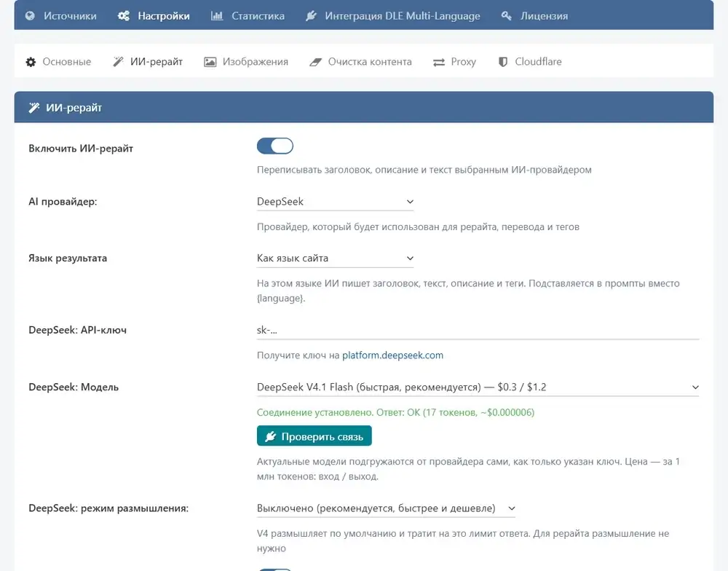Click the globe icon beside Источники
Viewport: 728px width, 571px height.
[30, 16]
